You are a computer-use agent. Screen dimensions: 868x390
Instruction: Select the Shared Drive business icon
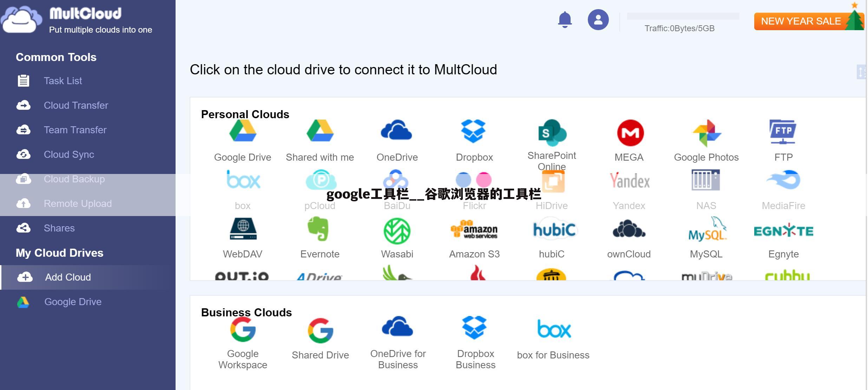[320, 330]
